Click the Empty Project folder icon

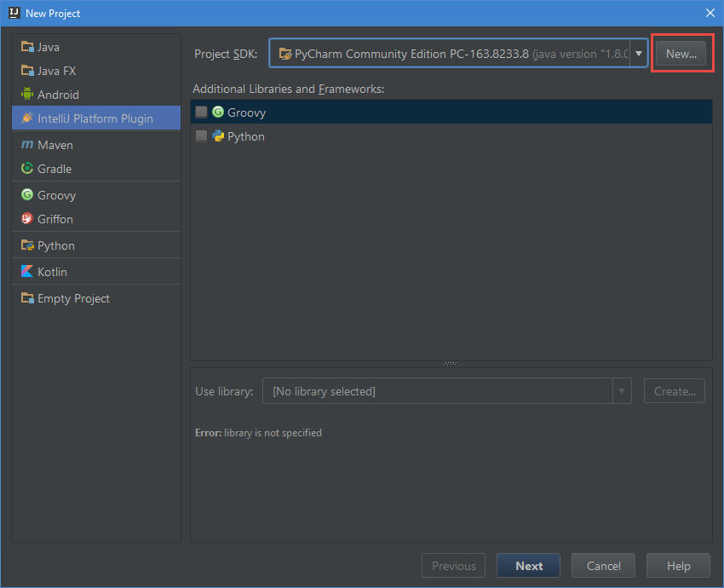pos(27,298)
